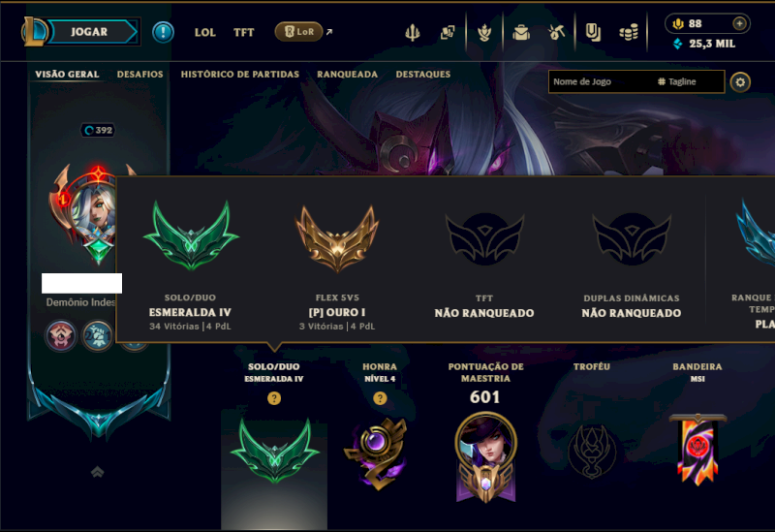This screenshot has height=532, width=775.
Task: Click the Solo/Duo rank help question mark
Action: tap(274, 398)
